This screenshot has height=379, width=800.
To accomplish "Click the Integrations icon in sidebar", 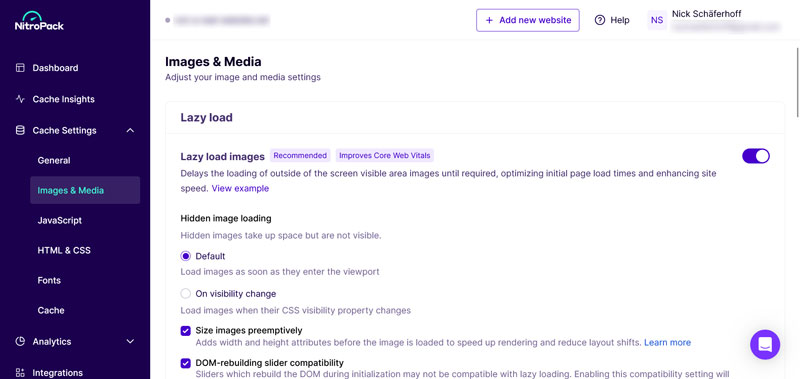I will [x=20, y=373].
